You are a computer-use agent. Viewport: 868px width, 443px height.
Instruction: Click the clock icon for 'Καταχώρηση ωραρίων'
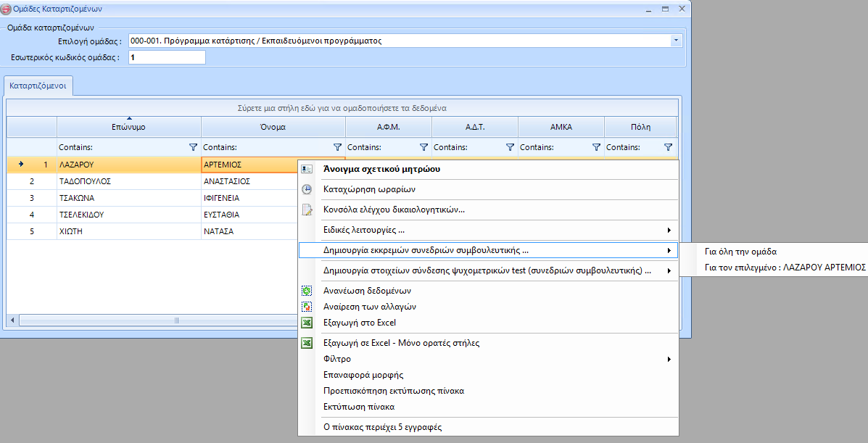click(307, 189)
